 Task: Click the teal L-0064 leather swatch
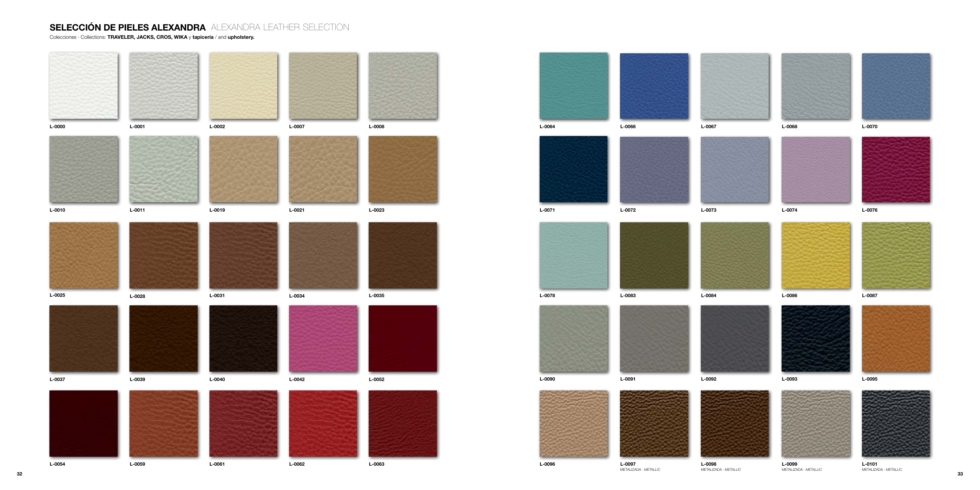pos(573,85)
